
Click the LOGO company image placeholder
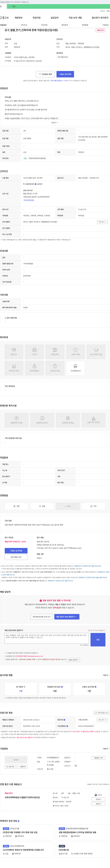click(x=16, y=760)
